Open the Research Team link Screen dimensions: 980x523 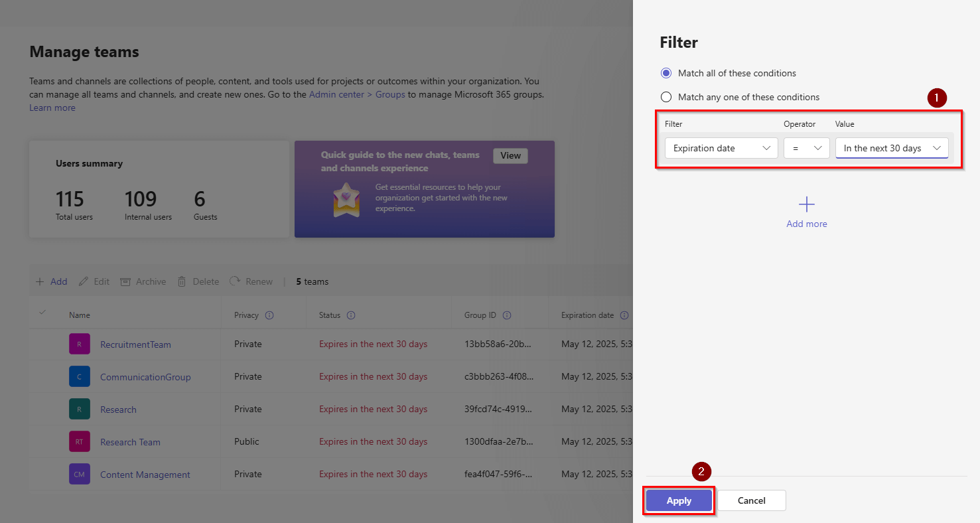pyautogui.click(x=130, y=442)
